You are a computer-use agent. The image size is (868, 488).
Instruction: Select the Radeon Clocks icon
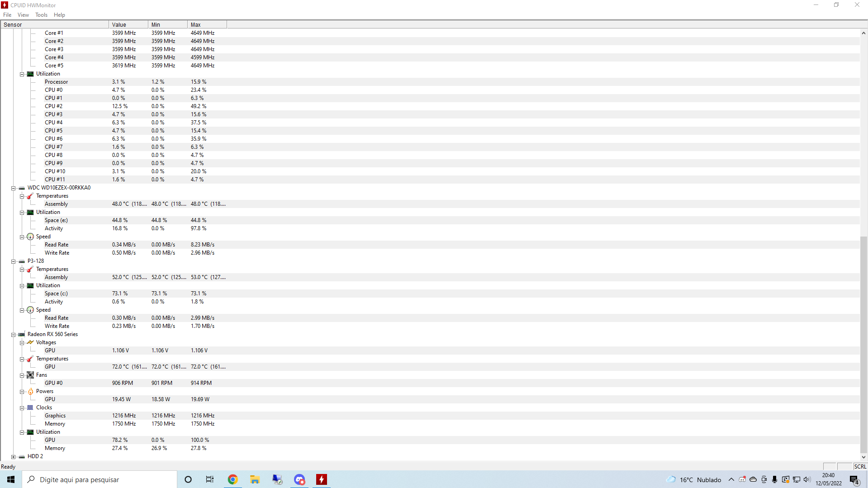click(x=30, y=407)
